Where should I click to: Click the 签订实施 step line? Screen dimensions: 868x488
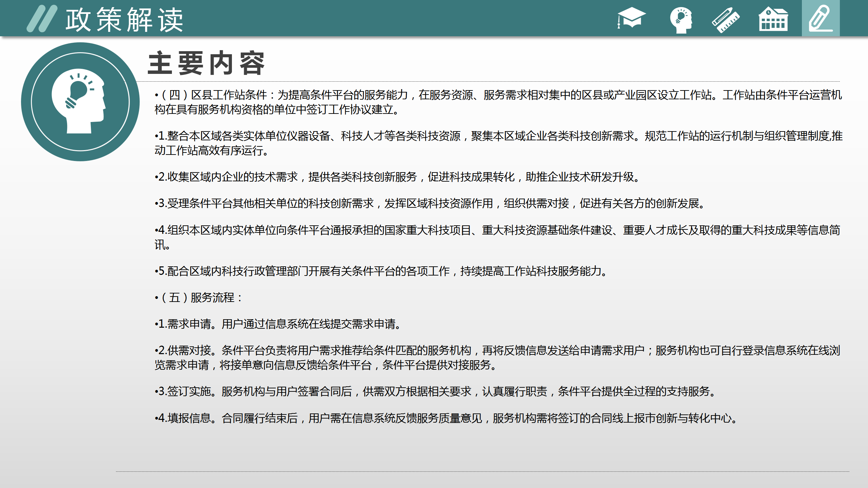tap(435, 391)
